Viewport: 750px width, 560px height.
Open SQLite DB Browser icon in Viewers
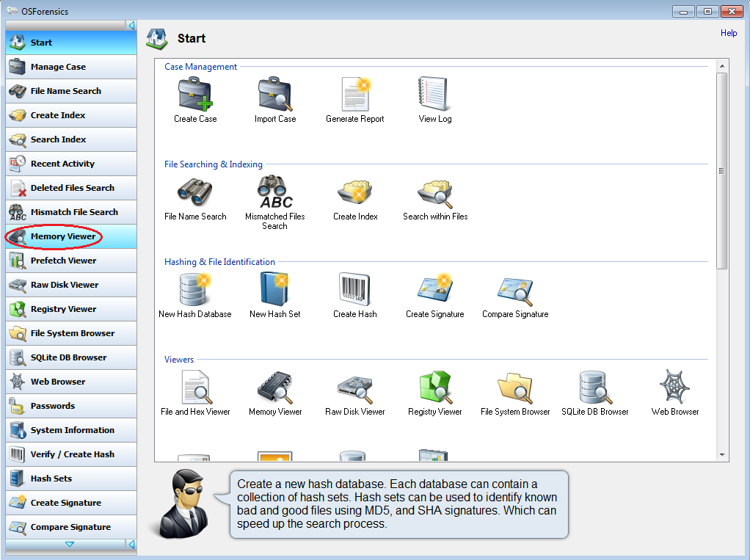pyautogui.click(x=595, y=387)
